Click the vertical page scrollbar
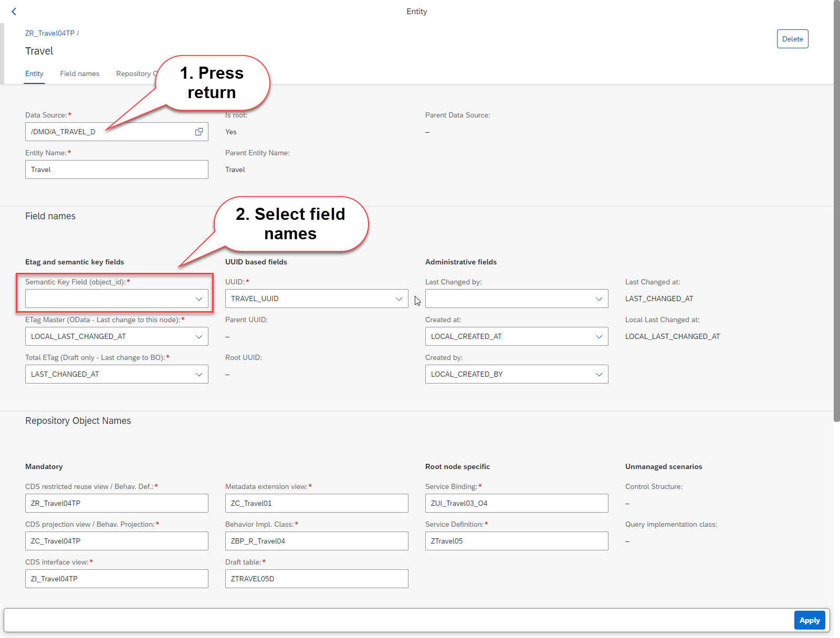 pos(836,210)
